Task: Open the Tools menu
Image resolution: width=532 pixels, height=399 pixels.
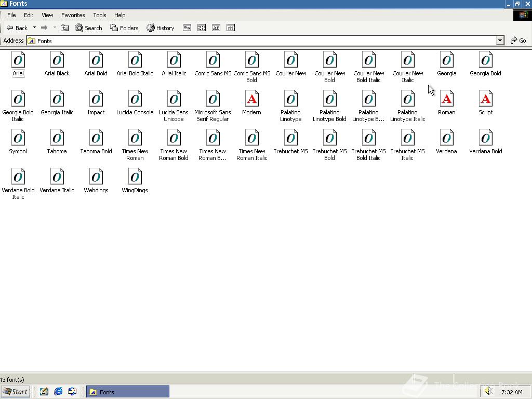Action: pyautogui.click(x=100, y=15)
